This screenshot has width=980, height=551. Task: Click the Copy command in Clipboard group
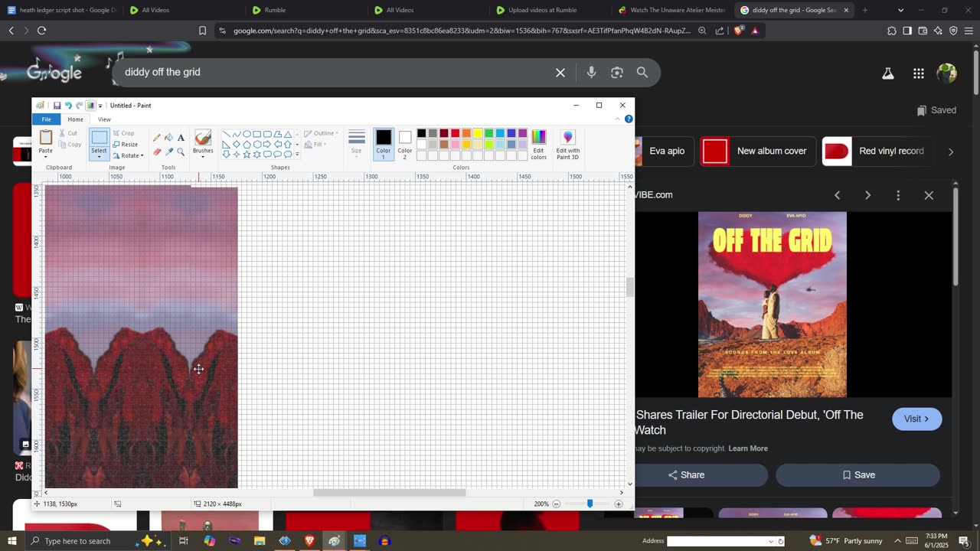[x=70, y=145]
